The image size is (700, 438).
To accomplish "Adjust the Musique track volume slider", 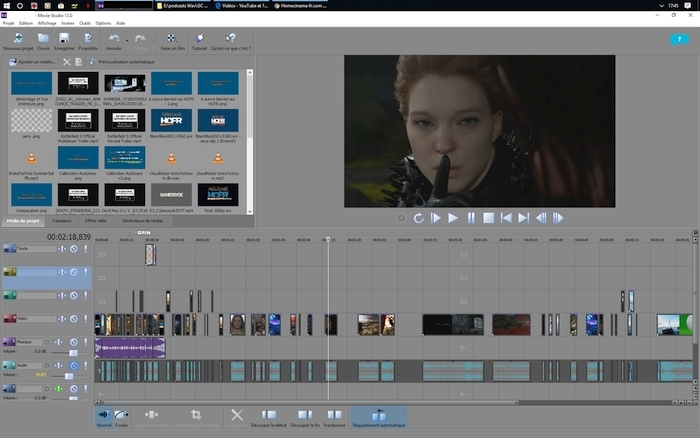I will pos(73,353).
